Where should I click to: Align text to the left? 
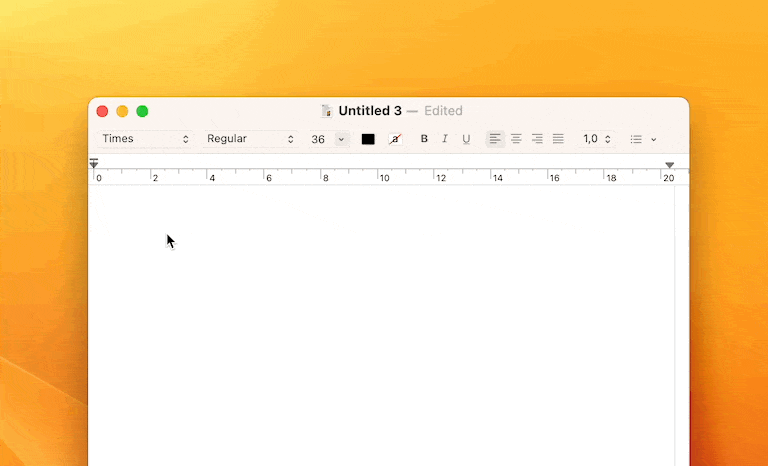(495, 139)
